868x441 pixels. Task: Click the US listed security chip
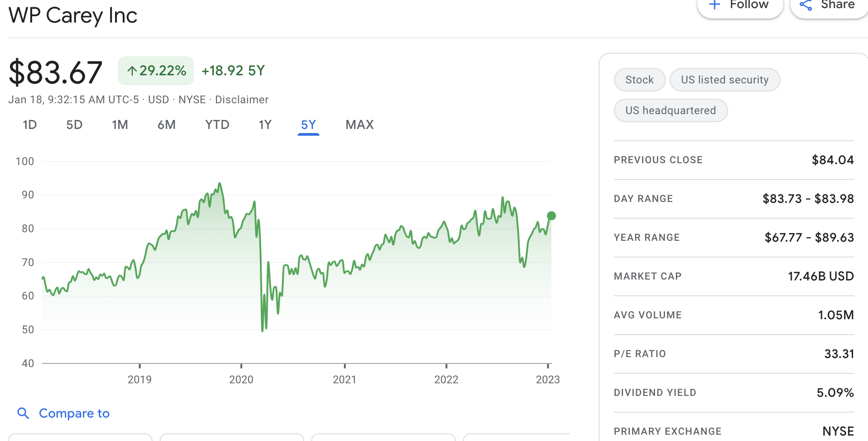pos(725,80)
